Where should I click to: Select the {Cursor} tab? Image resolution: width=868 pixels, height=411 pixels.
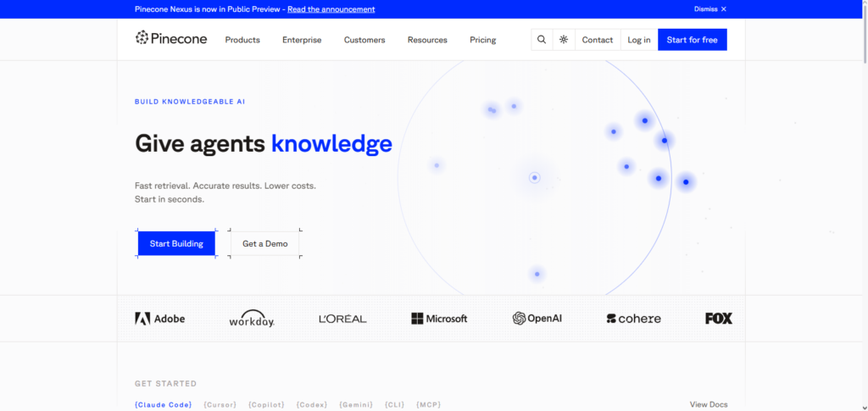click(x=220, y=405)
